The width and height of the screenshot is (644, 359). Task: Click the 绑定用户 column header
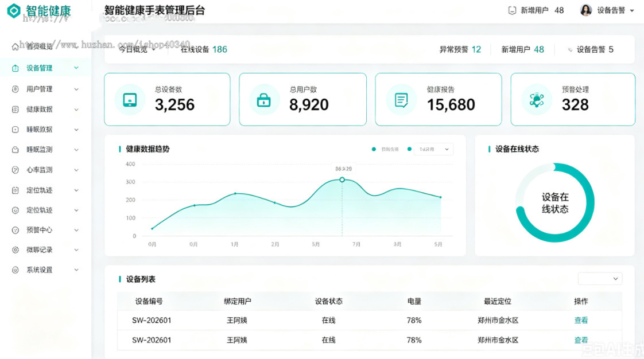point(238,301)
